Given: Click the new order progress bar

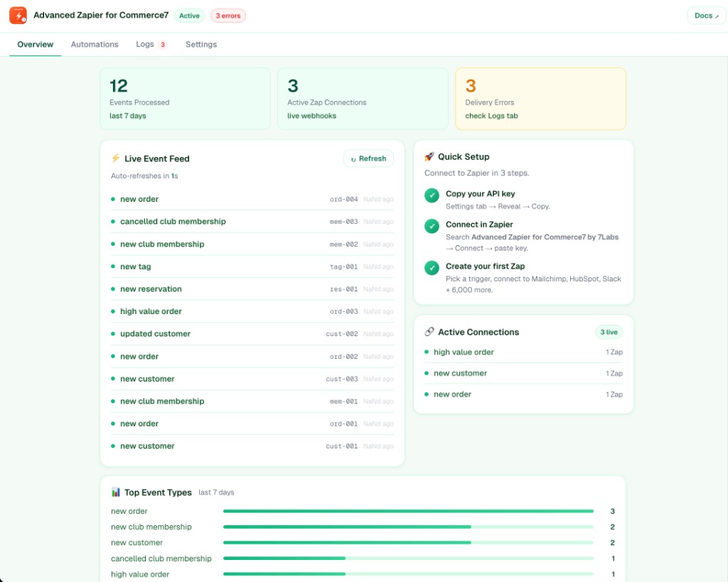Looking at the screenshot, I should [408, 511].
